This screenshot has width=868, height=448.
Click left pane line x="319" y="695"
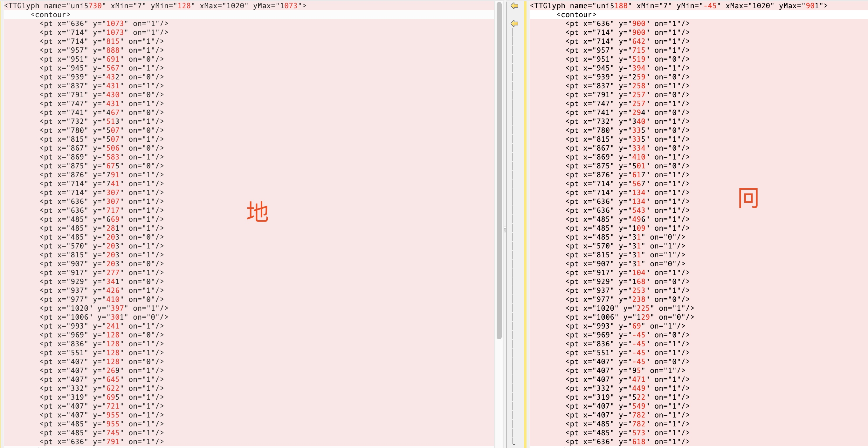point(101,397)
